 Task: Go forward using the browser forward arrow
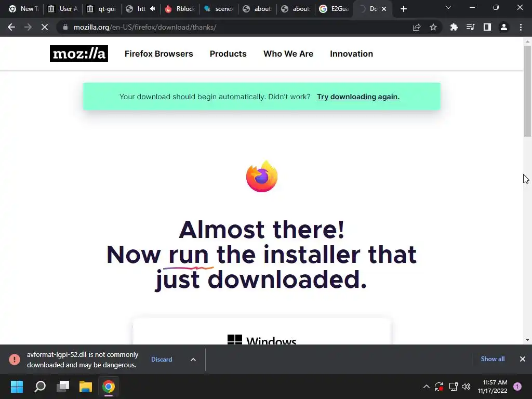(28, 27)
